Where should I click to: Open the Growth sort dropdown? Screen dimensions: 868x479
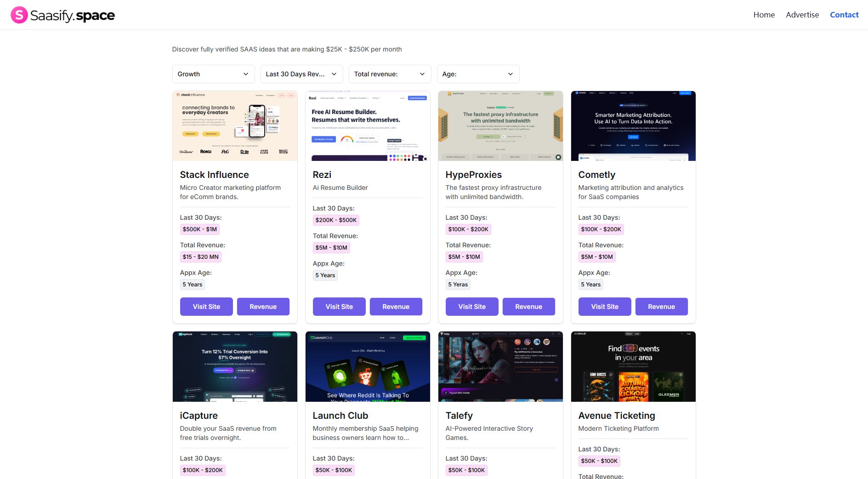(213, 74)
